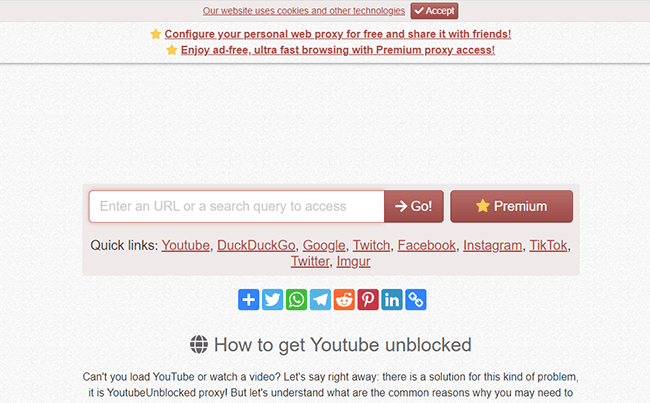Open the Premium button
The height and width of the screenshot is (403, 650).
(512, 206)
